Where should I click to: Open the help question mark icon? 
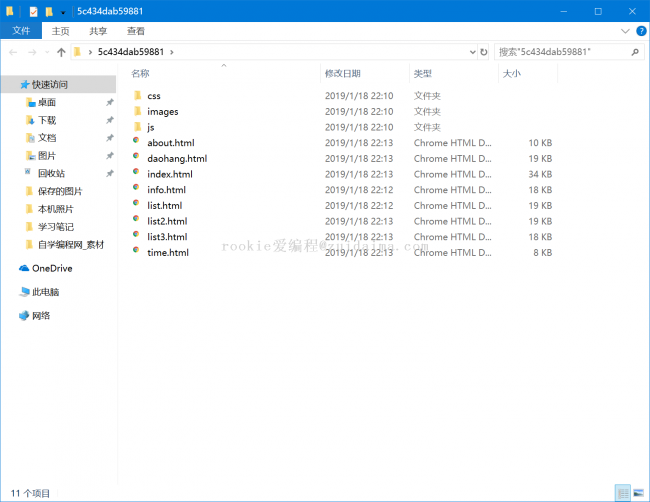coord(640,31)
